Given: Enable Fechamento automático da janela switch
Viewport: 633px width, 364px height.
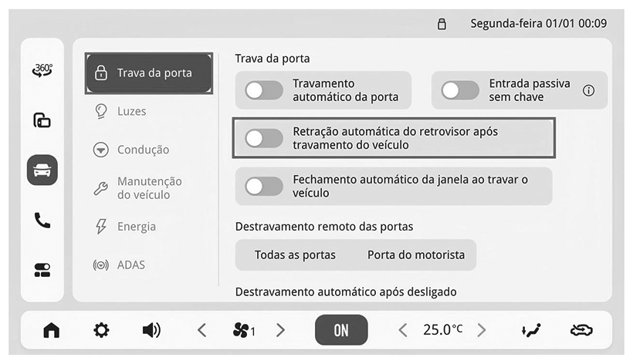Looking at the screenshot, I should coord(264,187).
